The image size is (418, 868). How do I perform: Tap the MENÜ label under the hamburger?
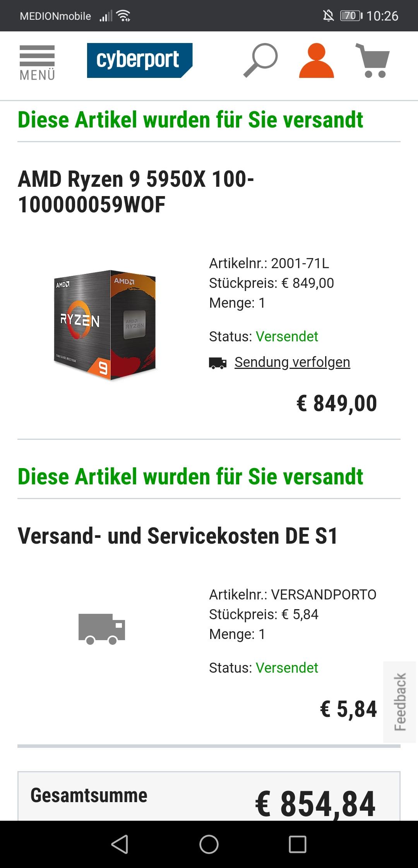(37, 75)
